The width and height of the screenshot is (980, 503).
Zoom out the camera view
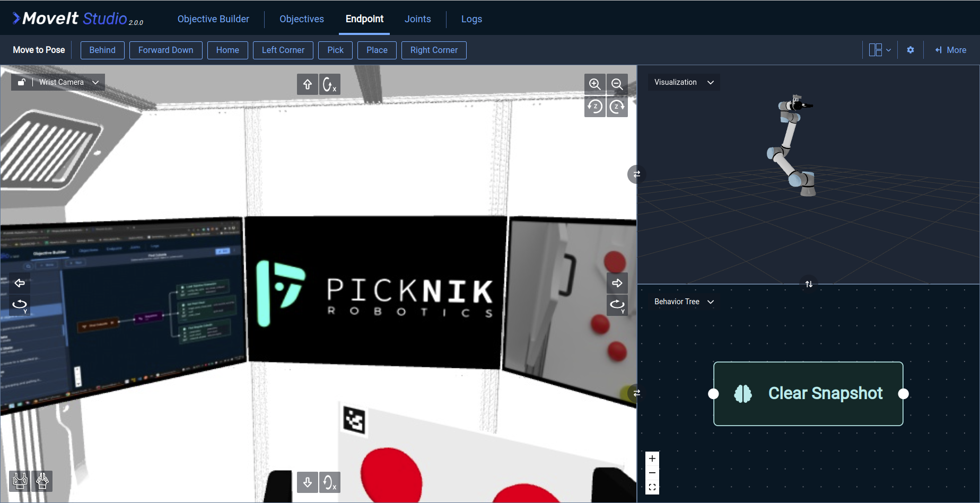[617, 84]
